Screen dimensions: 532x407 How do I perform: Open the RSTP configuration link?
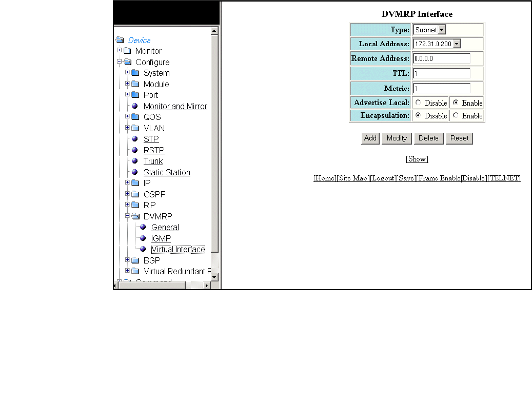pos(154,150)
